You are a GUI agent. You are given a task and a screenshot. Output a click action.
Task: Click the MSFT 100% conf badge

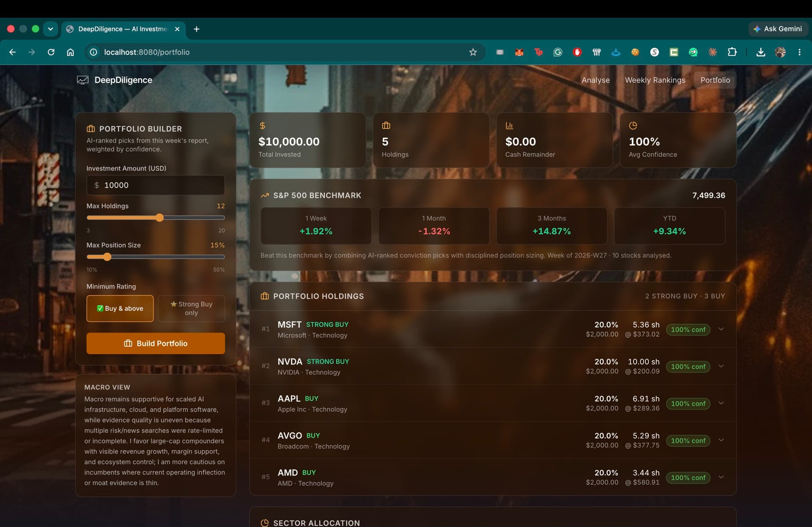point(688,330)
